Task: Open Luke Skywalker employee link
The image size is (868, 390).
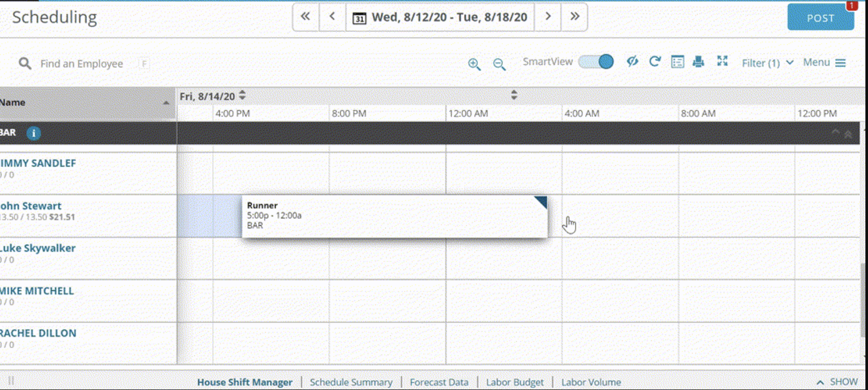Action: point(38,248)
